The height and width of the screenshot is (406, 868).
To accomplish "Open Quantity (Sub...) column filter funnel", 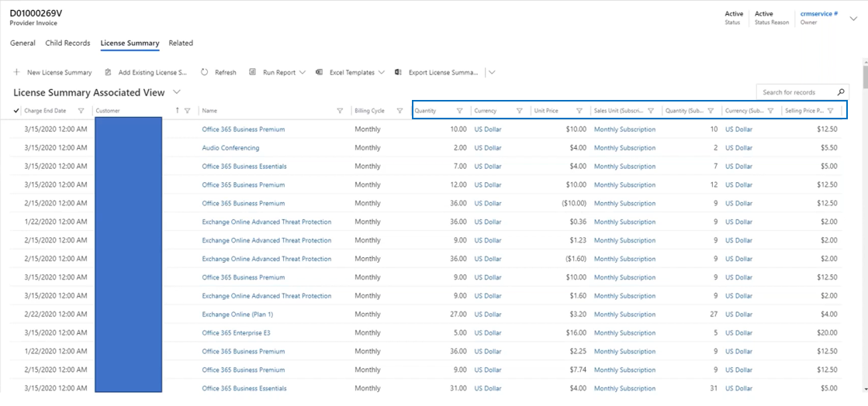I will point(711,111).
